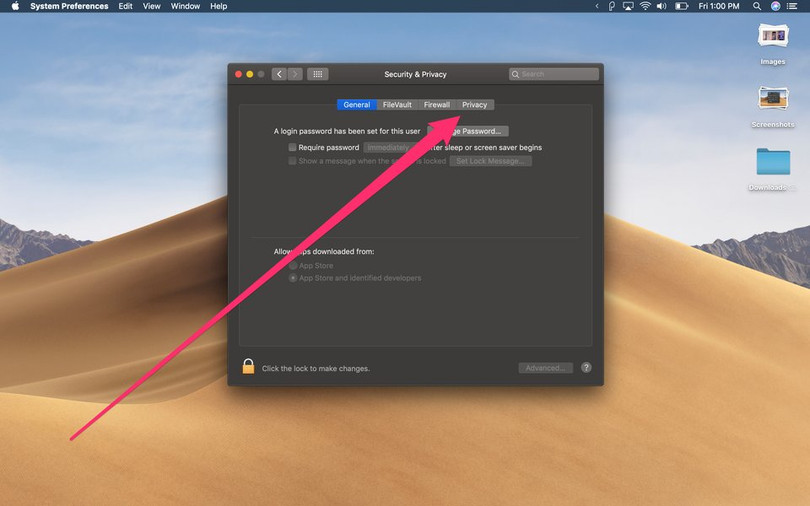Image resolution: width=810 pixels, height=506 pixels.
Task: Click the Search field in the toolbar
Action: [x=554, y=74]
